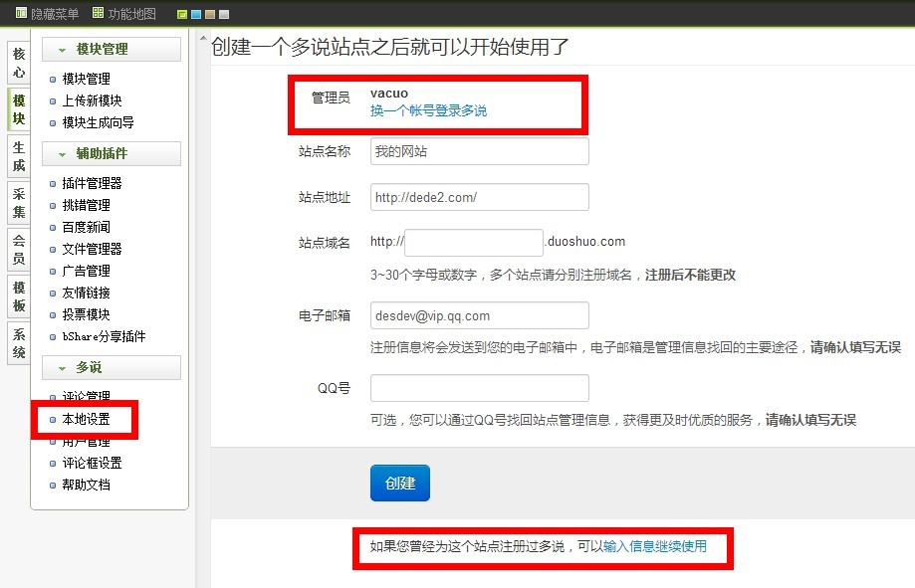Click the 换一个帐号登录多说 link
This screenshot has height=588, width=915.
(428, 110)
